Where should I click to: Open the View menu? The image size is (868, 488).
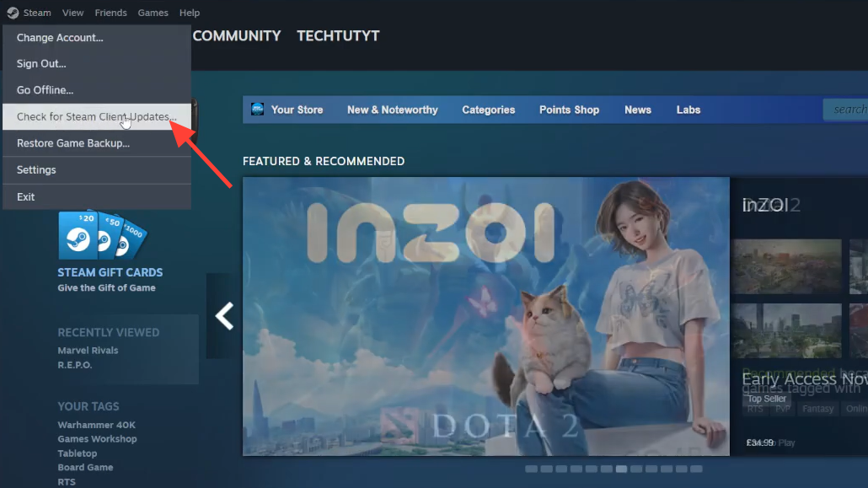point(72,12)
